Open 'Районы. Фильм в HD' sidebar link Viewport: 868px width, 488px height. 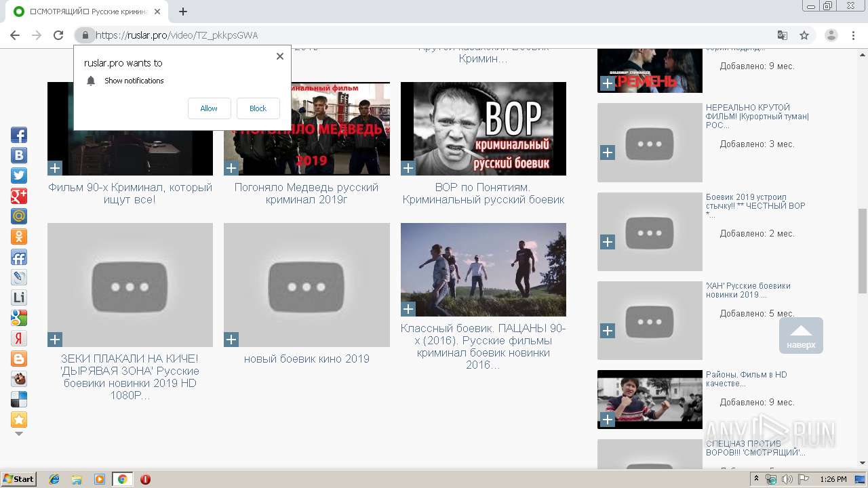pyautogui.click(x=747, y=379)
